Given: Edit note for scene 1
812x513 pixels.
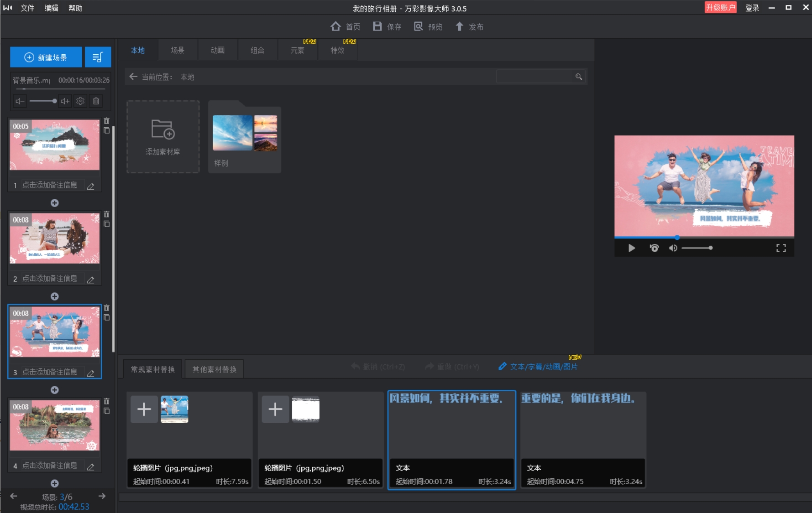Looking at the screenshot, I should point(91,186).
